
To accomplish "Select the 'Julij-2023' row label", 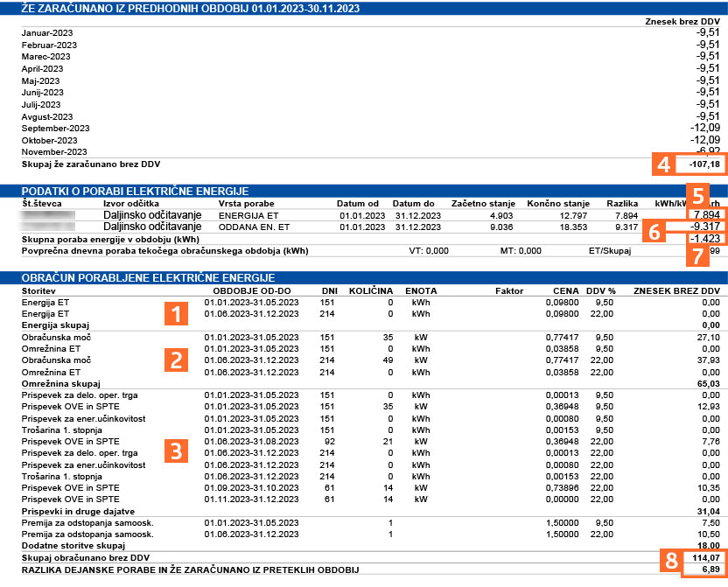I will (41, 104).
